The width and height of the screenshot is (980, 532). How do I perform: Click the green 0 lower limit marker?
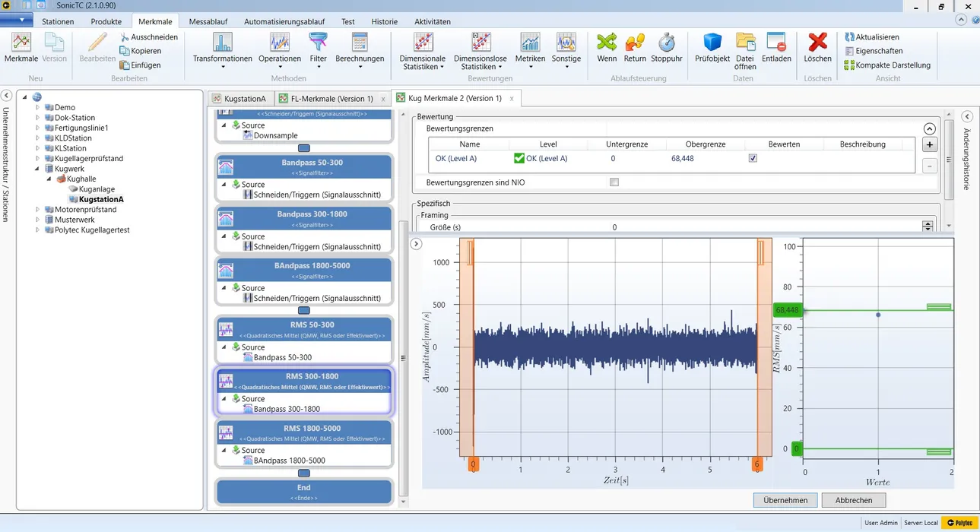coord(797,449)
